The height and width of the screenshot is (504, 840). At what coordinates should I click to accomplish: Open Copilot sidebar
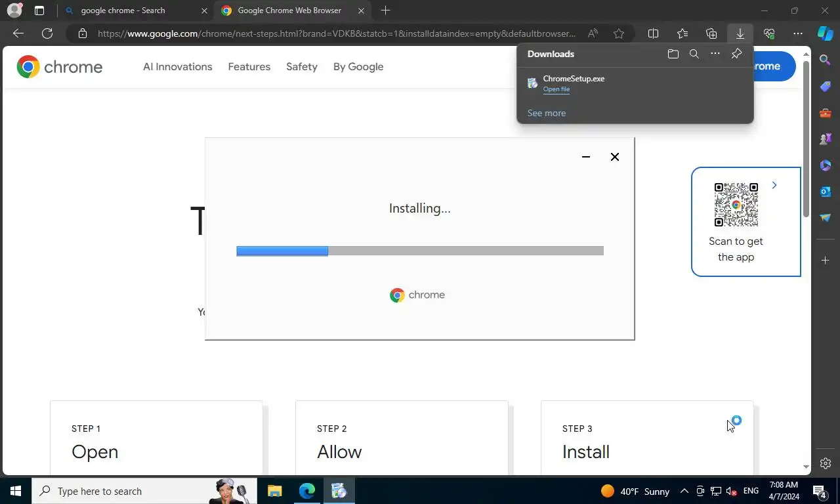[x=825, y=33]
